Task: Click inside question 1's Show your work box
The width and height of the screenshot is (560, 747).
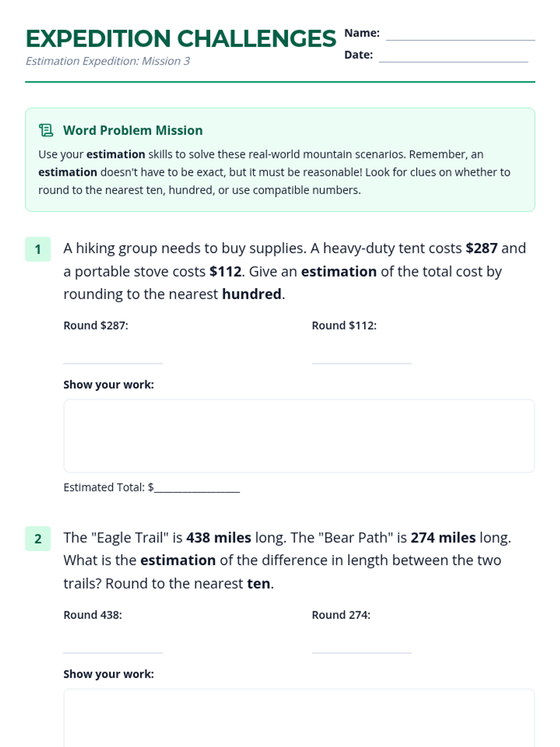Action: (x=299, y=436)
